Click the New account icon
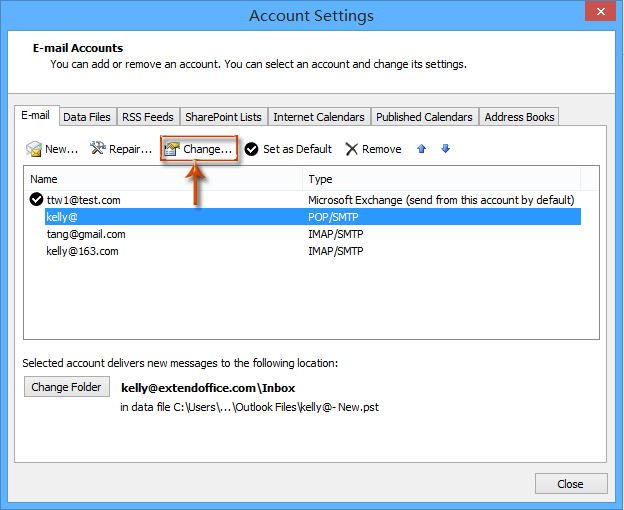This screenshot has height=510, width=624. (x=34, y=149)
